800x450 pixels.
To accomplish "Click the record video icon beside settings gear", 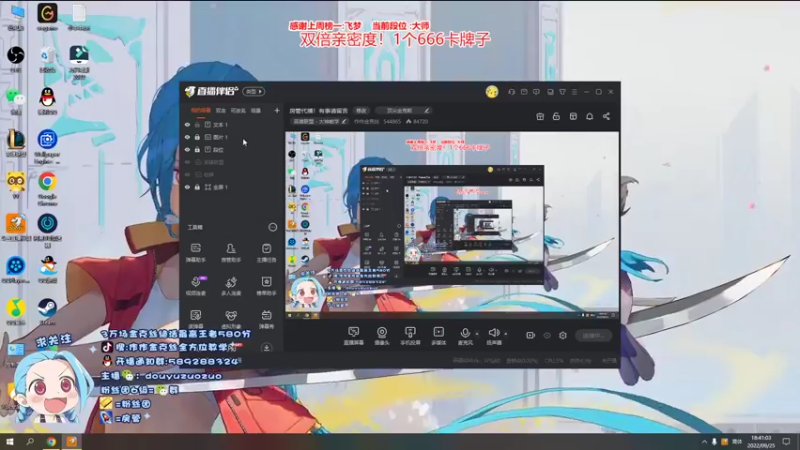I will click(x=531, y=335).
